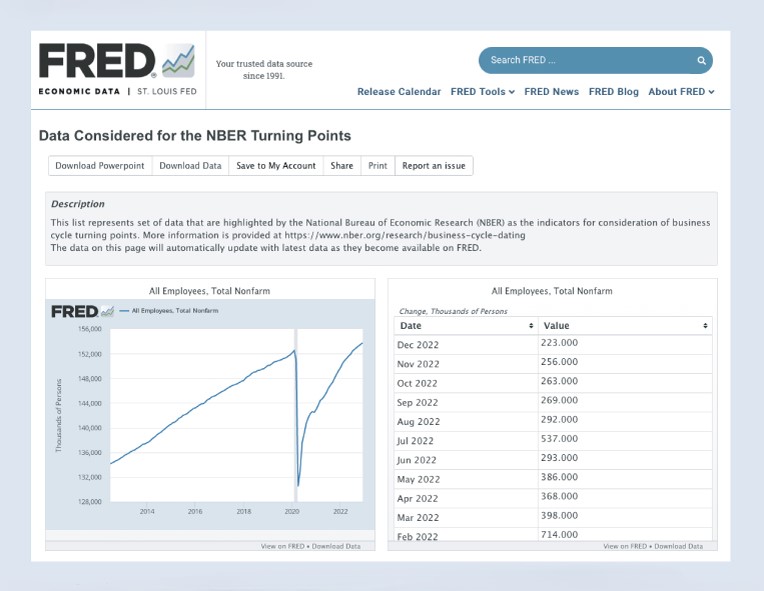764x591 pixels.
Task: Click Download Data under the table
Action: tap(679, 546)
